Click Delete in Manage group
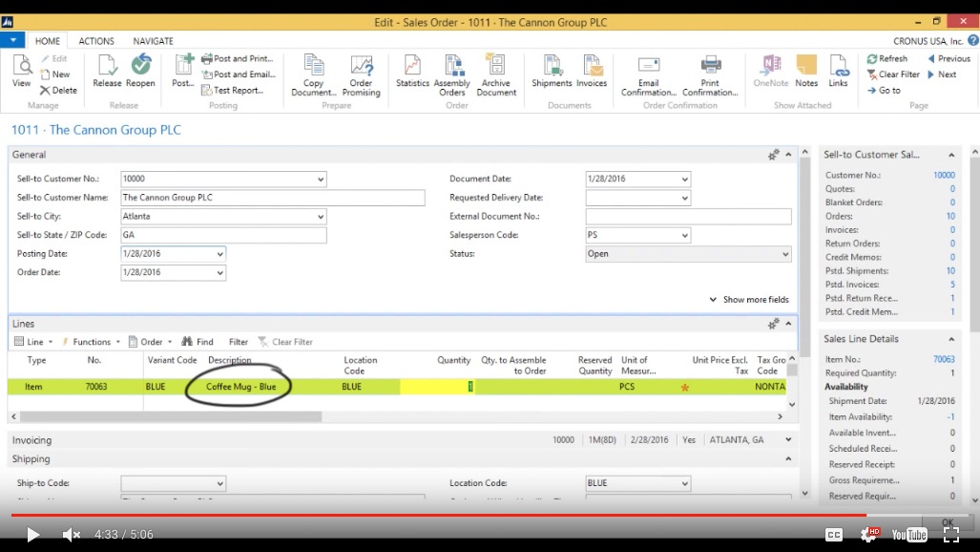Screen dimensions: 980x552 pyautogui.click(x=59, y=91)
